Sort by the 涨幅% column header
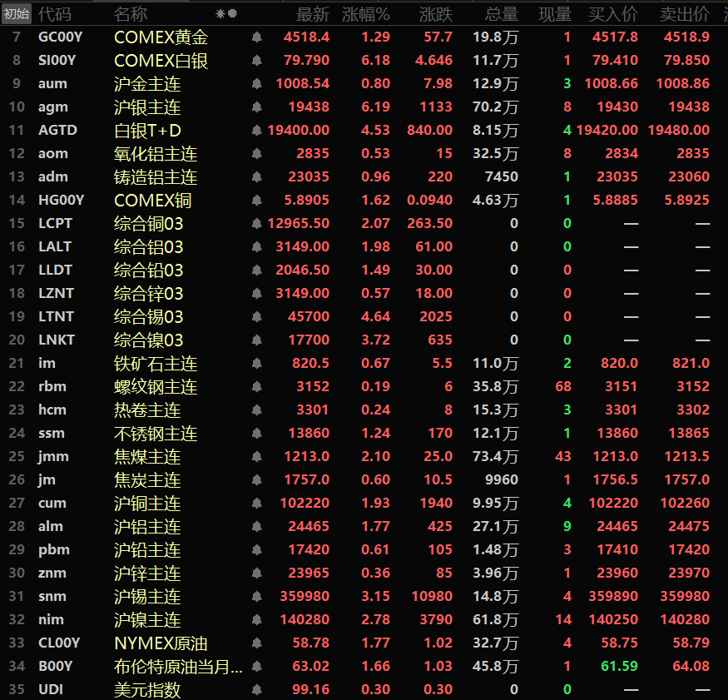The image size is (728, 700). coord(366,14)
